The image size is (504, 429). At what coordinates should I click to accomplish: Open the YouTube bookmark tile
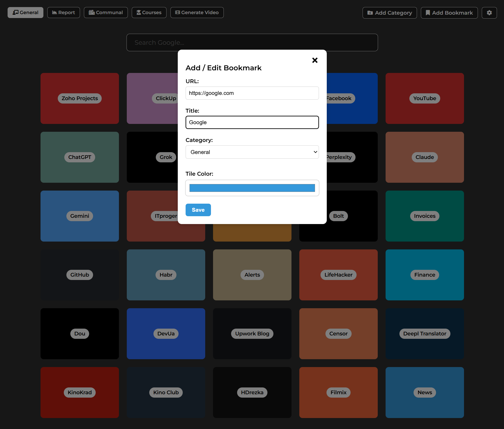(x=425, y=98)
